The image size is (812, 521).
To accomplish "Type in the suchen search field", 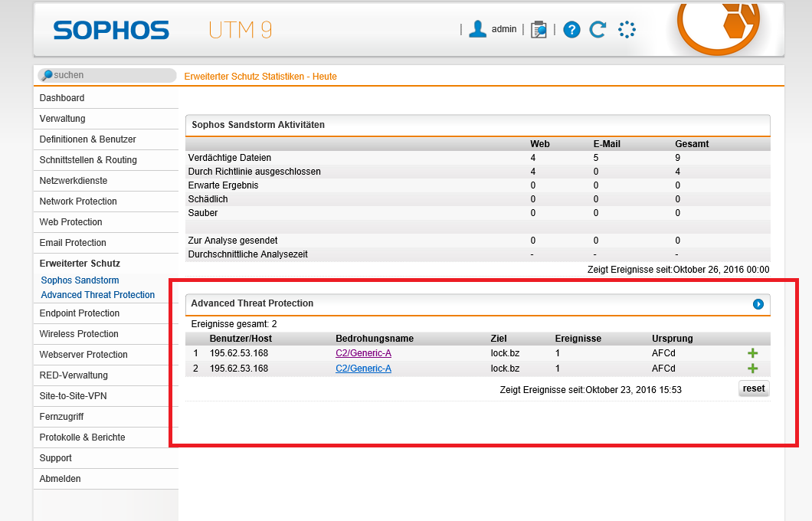I will [x=111, y=75].
